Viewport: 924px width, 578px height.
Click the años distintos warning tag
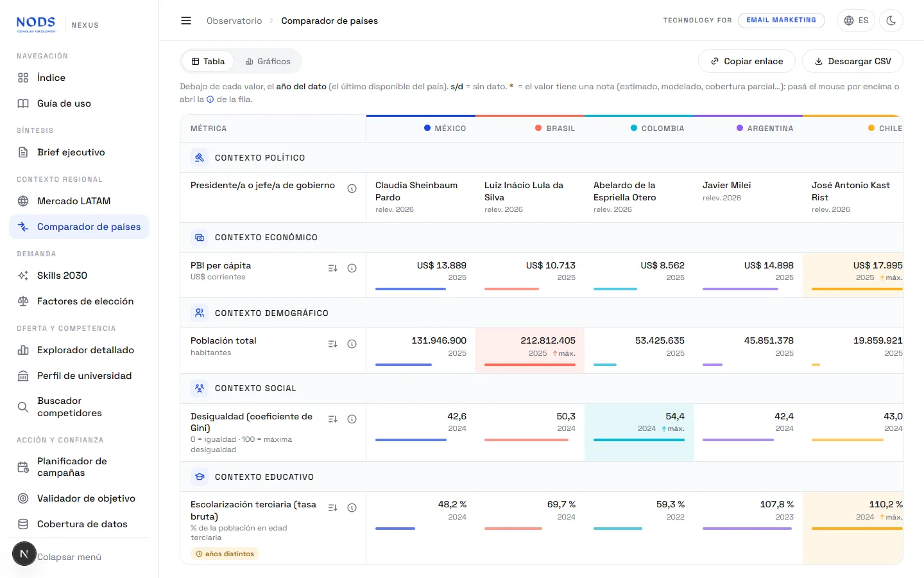[225, 554]
